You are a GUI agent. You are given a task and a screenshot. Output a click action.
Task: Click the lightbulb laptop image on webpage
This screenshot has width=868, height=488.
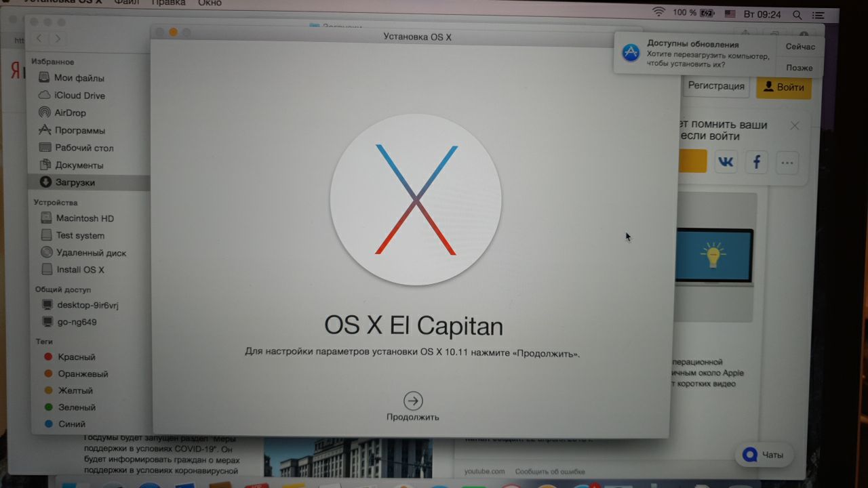pos(714,256)
